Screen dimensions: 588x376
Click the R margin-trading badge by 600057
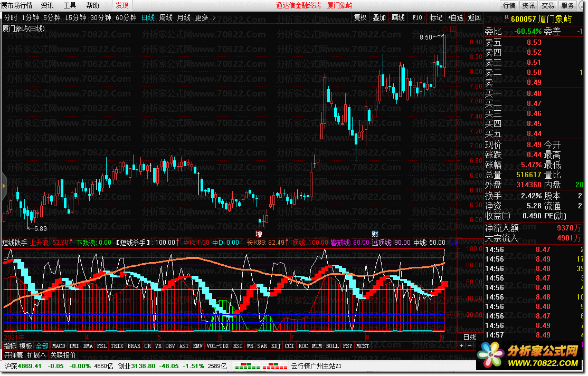point(507,17)
